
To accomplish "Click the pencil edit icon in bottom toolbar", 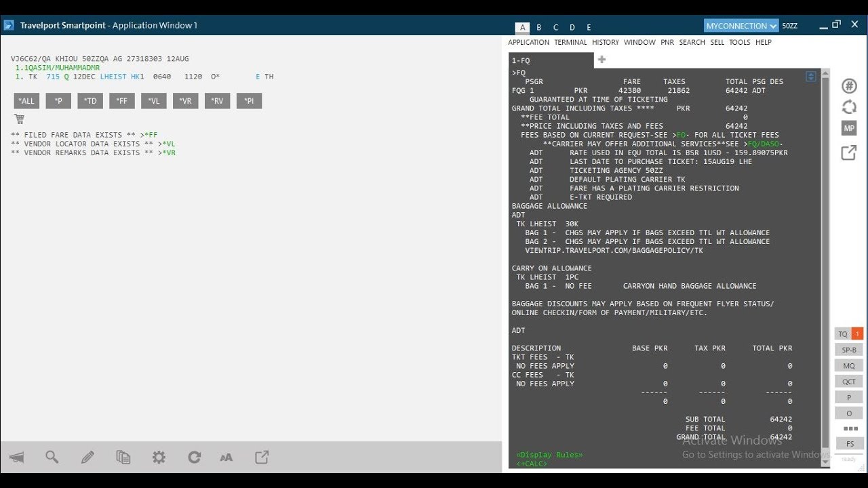I will (x=87, y=457).
